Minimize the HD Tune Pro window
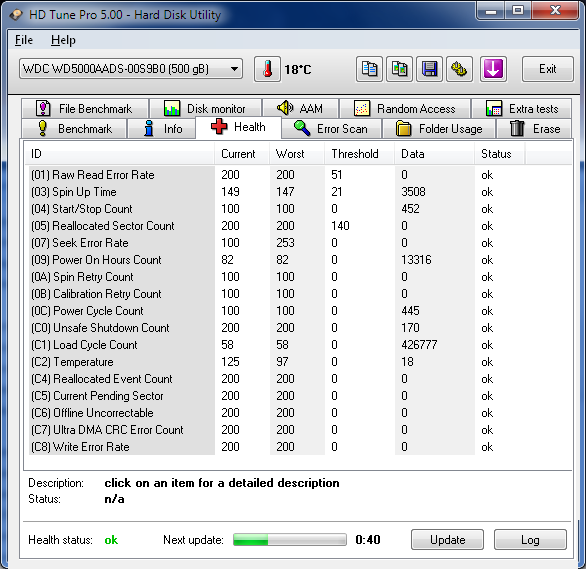586x569 pixels. [491, 11]
